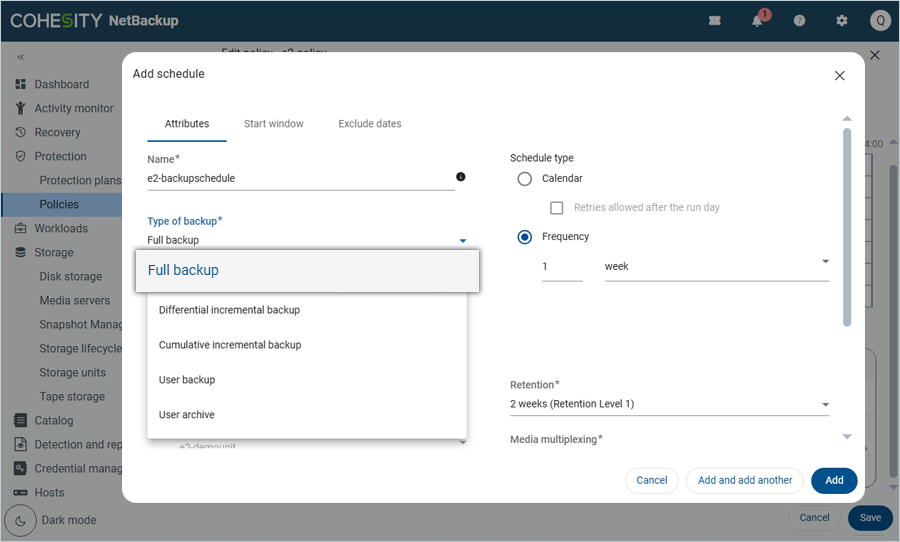
Task: Select the Frequency radio button
Action: coord(525,237)
